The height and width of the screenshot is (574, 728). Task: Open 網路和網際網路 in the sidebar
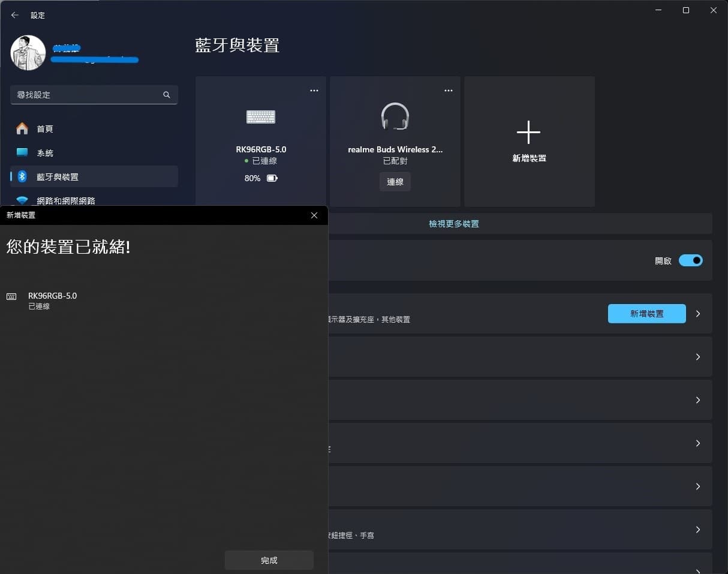point(94,200)
